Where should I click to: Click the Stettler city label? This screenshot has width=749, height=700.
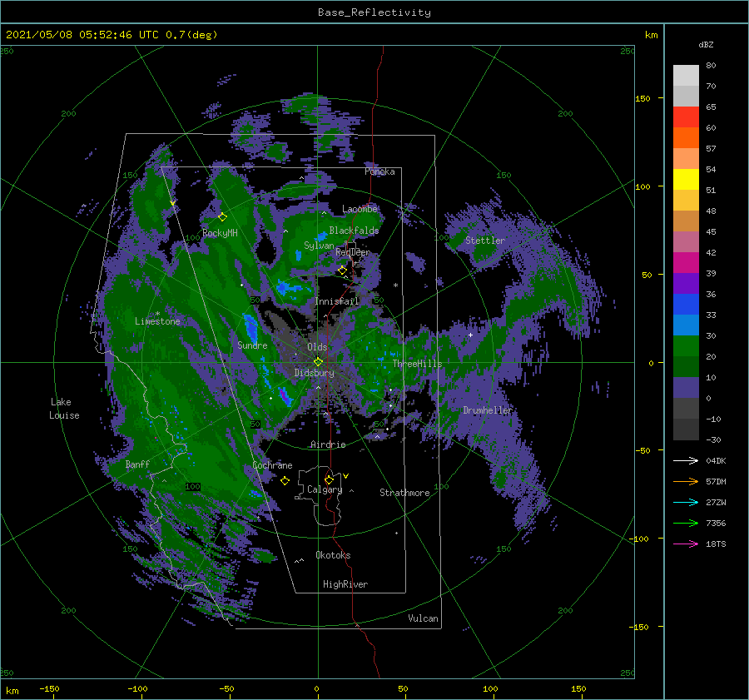pos(485,241)
